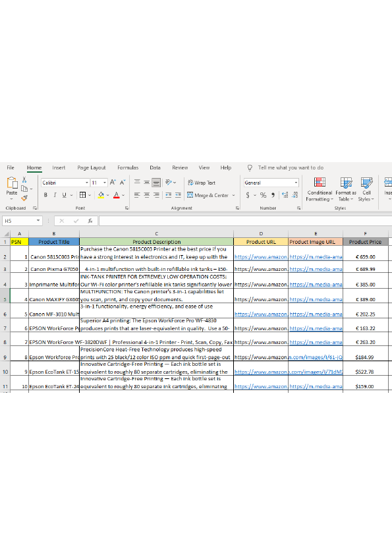
Task: Open the File tab
Action: [11, 168]
